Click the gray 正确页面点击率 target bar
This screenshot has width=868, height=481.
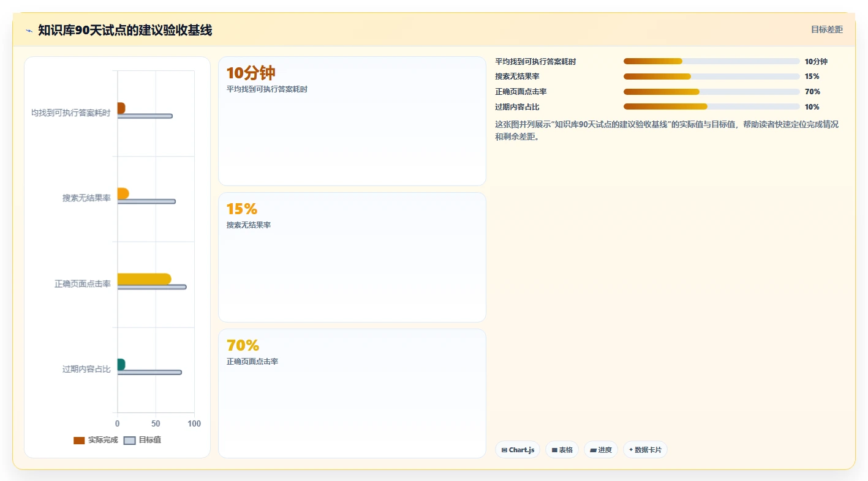pyautogui.click(x=152, y=287)
